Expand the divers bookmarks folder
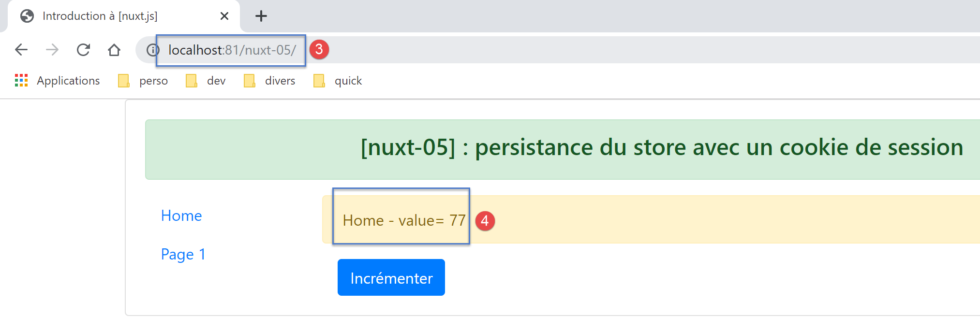The width and height of the screenshot is (980, 331). pyautogui.click(x=270, y=81)
